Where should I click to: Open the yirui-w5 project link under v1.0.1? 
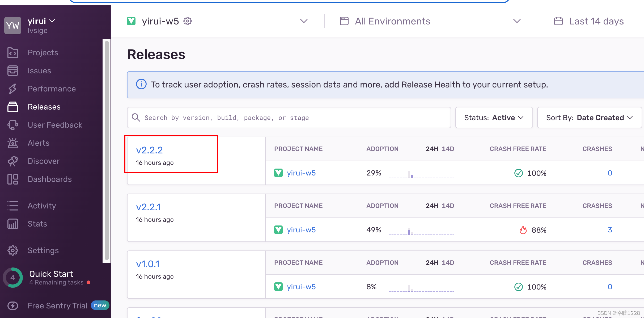coord(301,287)
